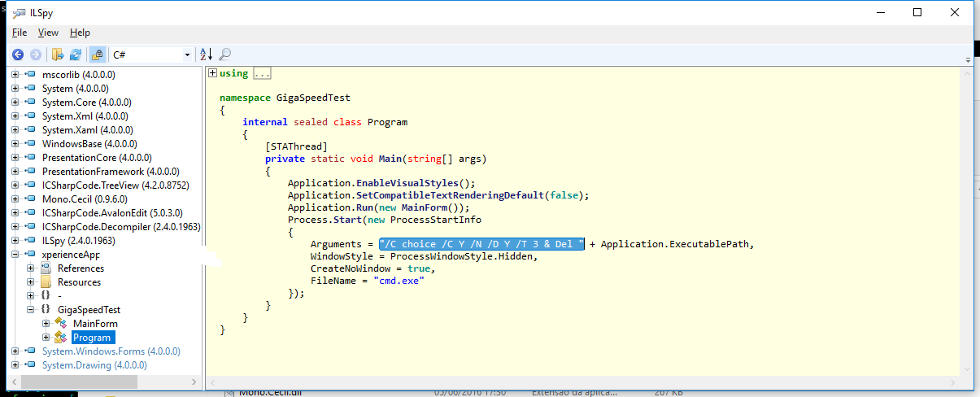Expand the mscorlib assembly node
This screenshot has height=397, width=980.
(x=15, y=75)
